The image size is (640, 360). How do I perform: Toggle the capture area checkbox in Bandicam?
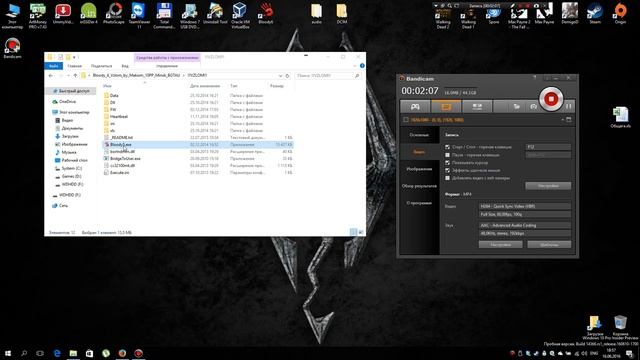coord(406,120)
